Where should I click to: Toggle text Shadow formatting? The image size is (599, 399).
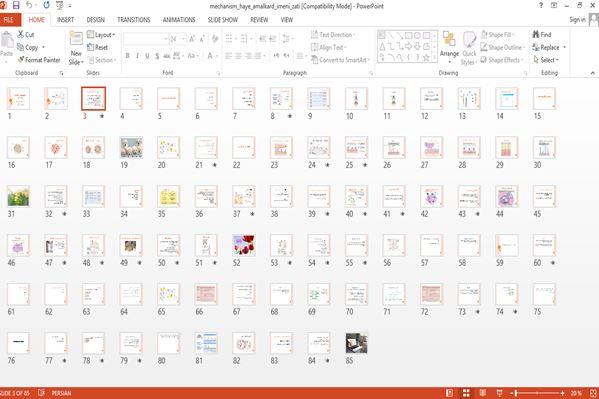pyautogui.click(x=157, y=56)
